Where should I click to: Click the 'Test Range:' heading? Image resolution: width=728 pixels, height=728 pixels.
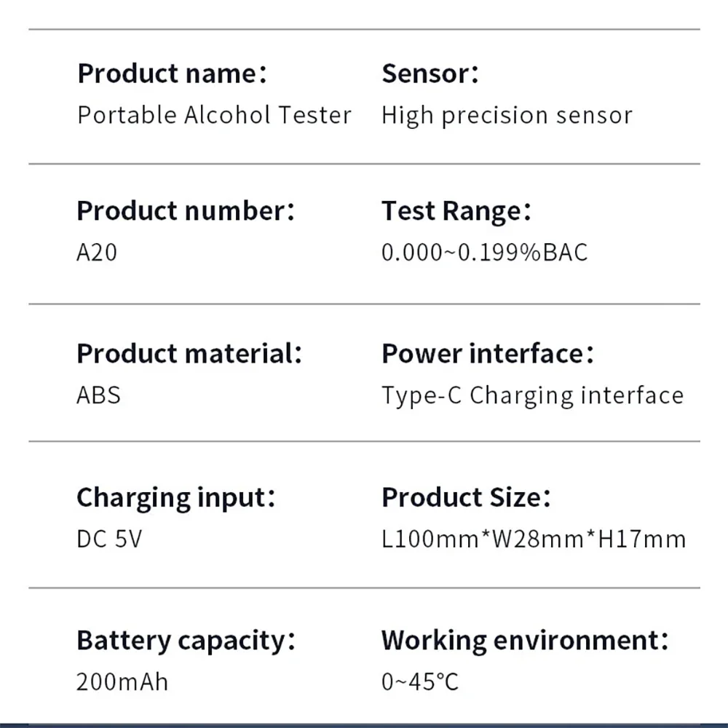tap(456, 211)
